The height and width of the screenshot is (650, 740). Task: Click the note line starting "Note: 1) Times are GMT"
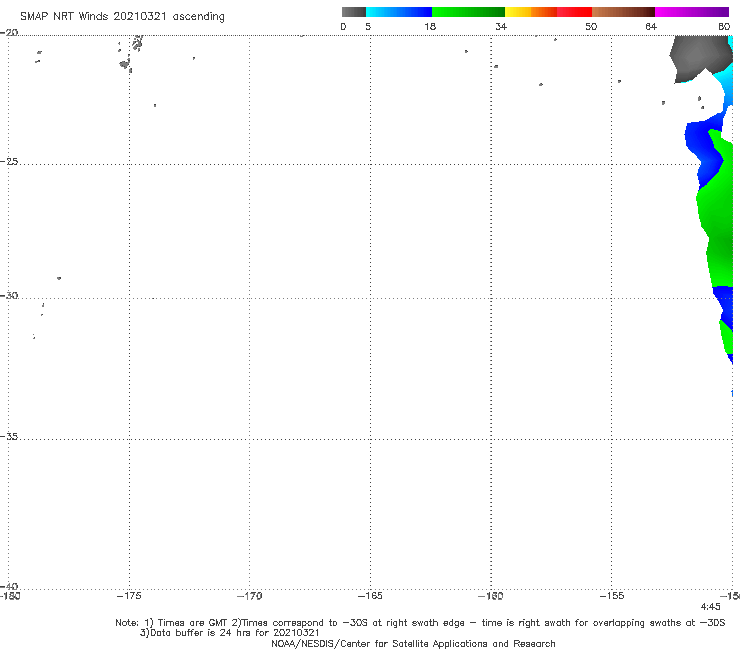(x=420, y=623)
